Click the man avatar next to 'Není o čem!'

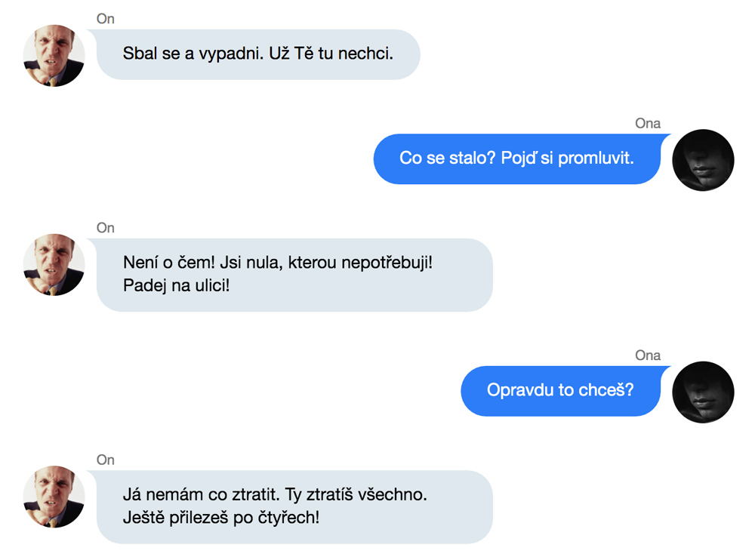pos(54,264)
